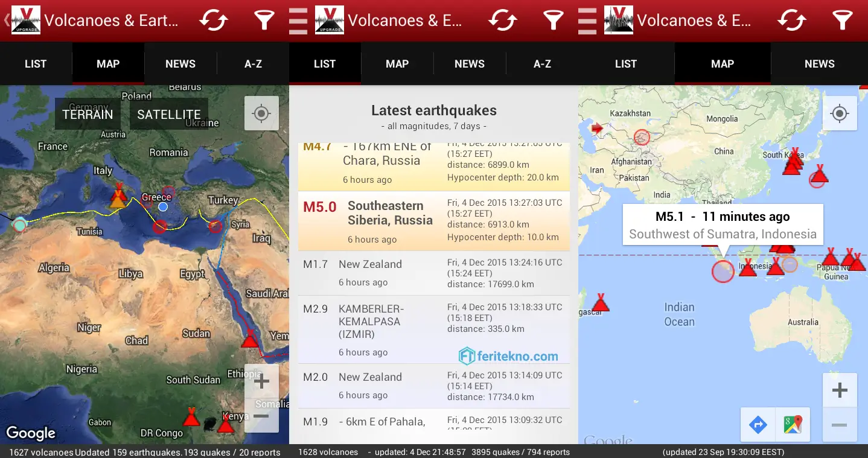Switch left map to TERRAIN view
Viewport: 868px width, 458px height.
[88, 114]
